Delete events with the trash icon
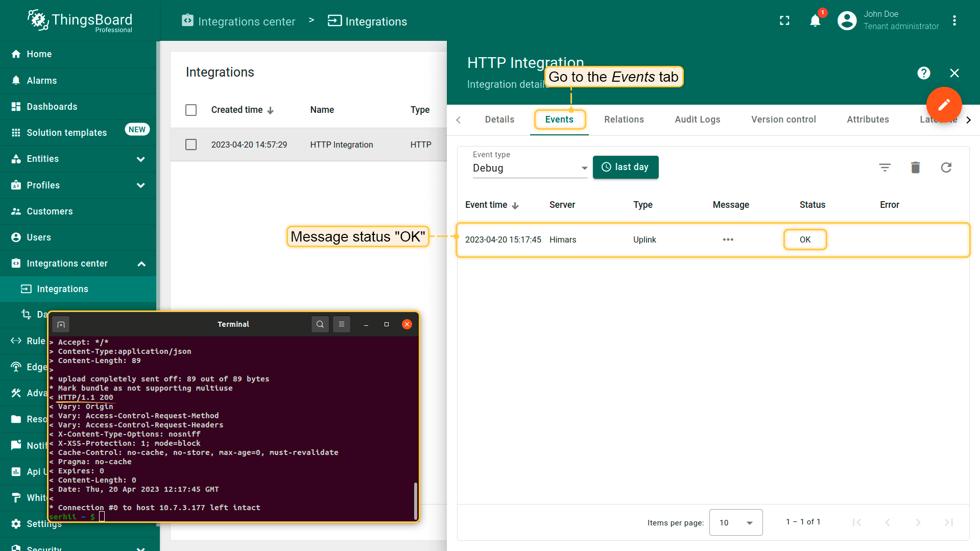The height and width of the screenshot is (551, 980). [x=915, y=167]
